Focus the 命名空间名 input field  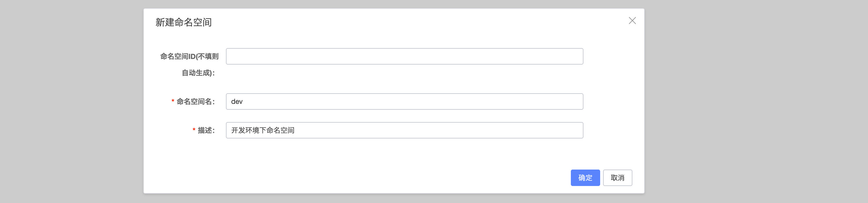(404, 101)
